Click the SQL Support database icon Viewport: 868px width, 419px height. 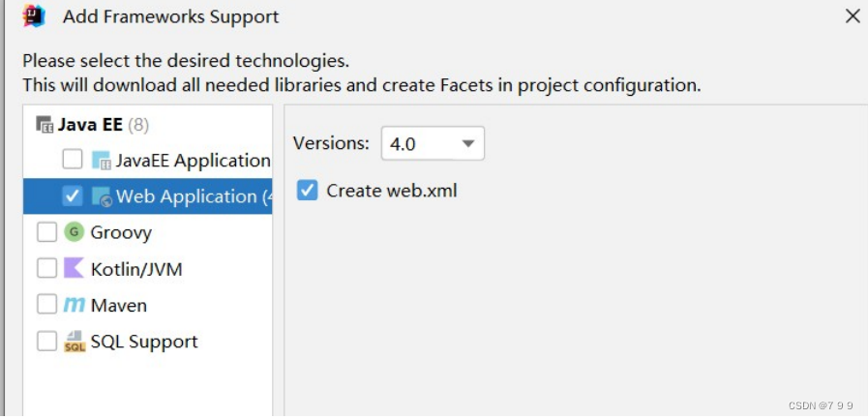tap(75, 341)
